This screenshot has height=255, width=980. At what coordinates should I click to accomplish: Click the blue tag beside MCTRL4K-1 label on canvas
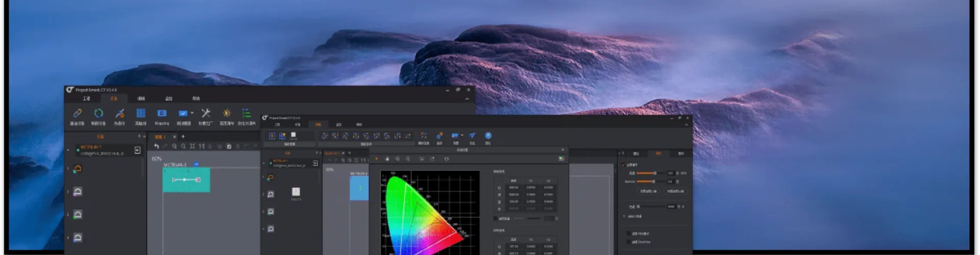196,165
